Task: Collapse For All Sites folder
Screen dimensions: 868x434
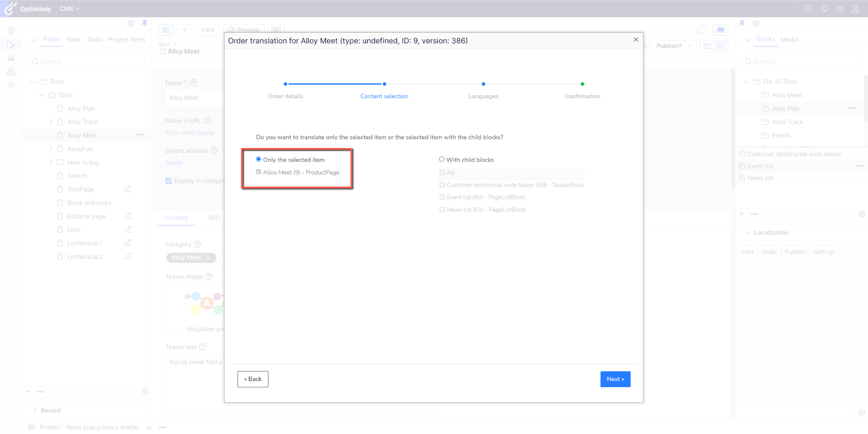Action: point(746,82)
